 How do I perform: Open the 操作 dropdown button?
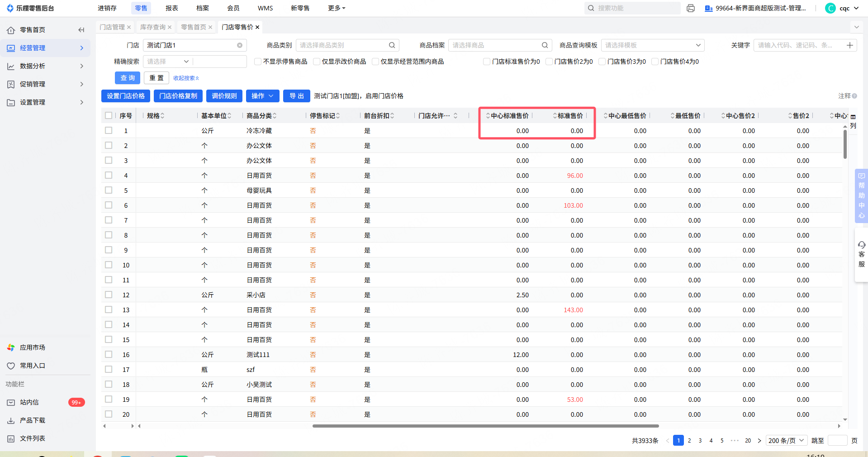[262, 96]
